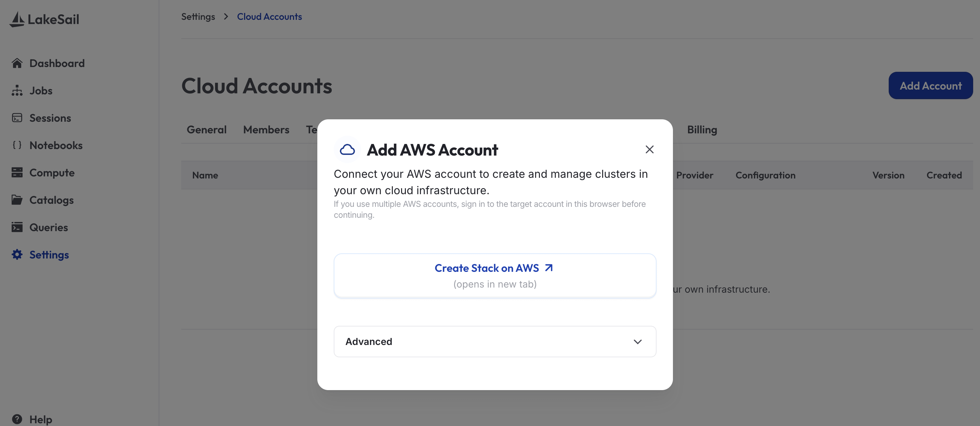Click the Dashboard home icon
The height and width of the screenshot is (426, 980).
pos(17,63)
